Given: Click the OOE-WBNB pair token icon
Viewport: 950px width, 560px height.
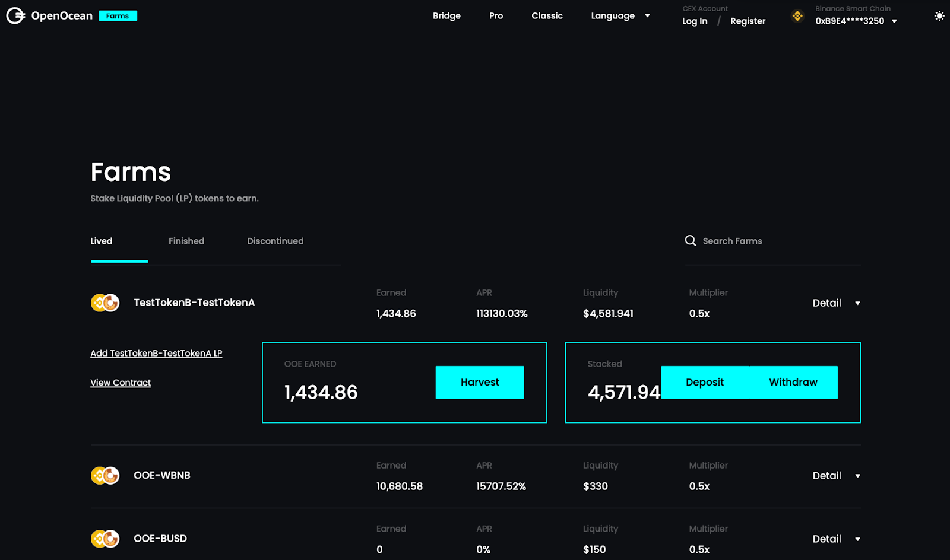Looking at the screenshot, I should click(x=105, y=475).
